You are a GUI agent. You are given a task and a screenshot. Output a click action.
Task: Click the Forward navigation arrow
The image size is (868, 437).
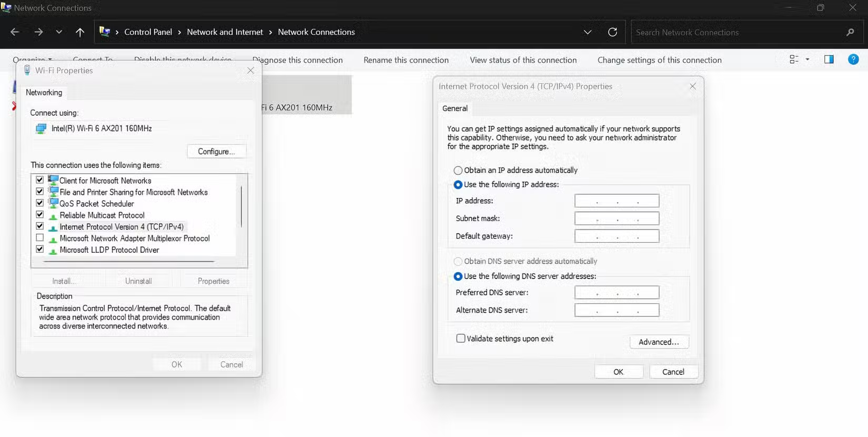tap(38, 32)
